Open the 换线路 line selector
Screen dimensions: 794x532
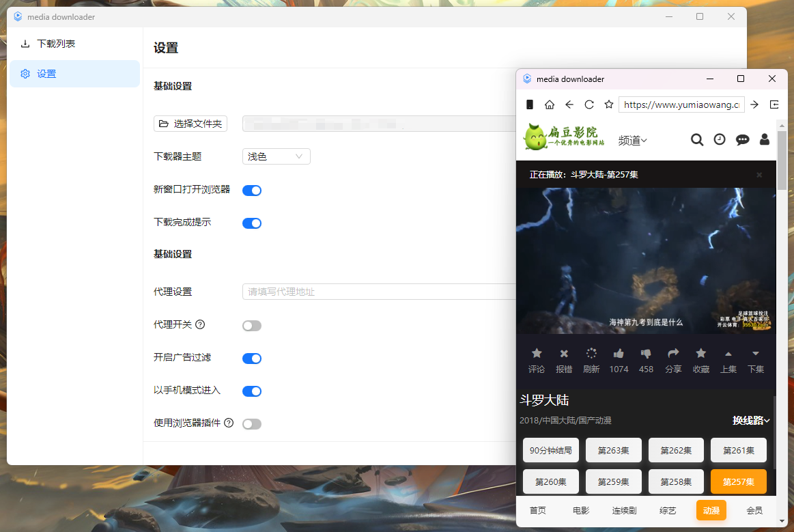pyautogui.click(x=752, y=420)
